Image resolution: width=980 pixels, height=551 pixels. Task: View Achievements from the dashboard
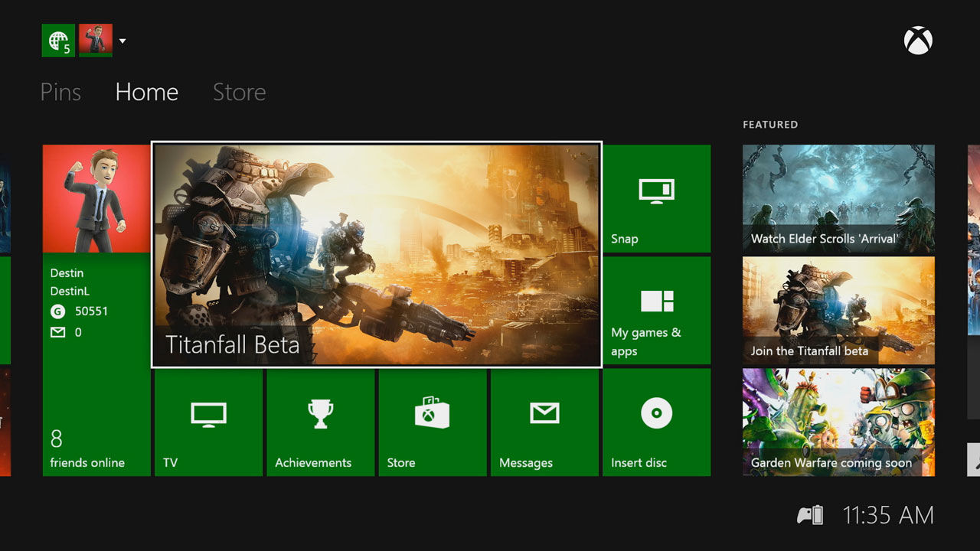[x=320, y=422]
